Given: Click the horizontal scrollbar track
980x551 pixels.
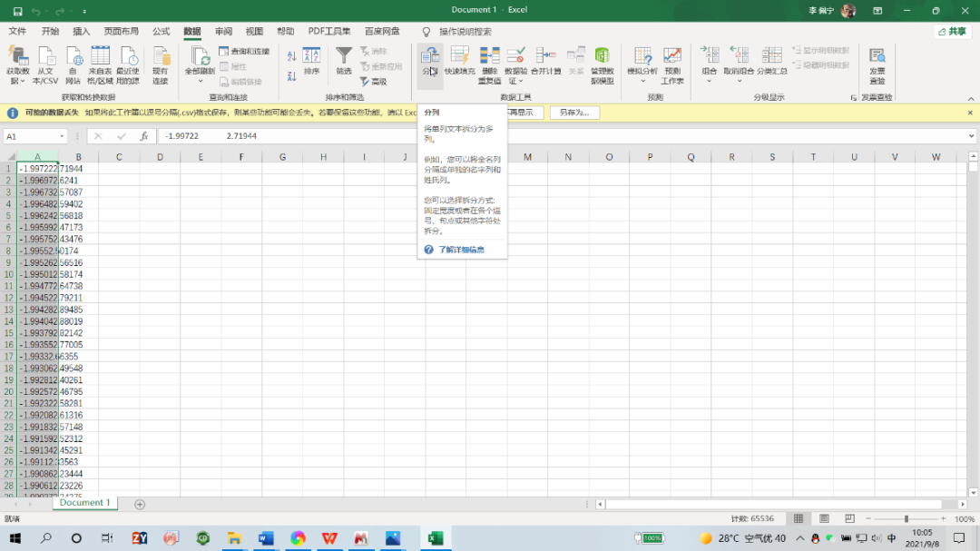Looking at the screenshot, I should [781, 504].
